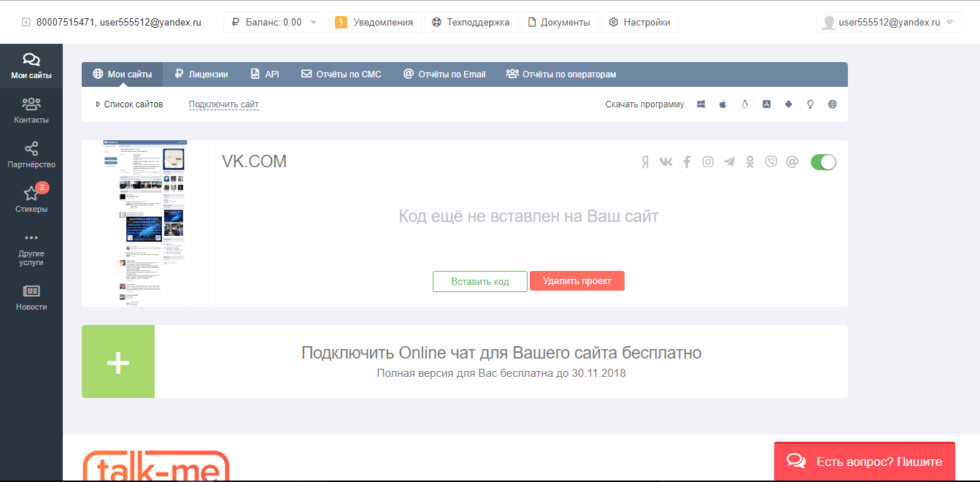Screen dimensions: 980x482
Task: Click the Android download icon
Action: click(x=788, y=104)
